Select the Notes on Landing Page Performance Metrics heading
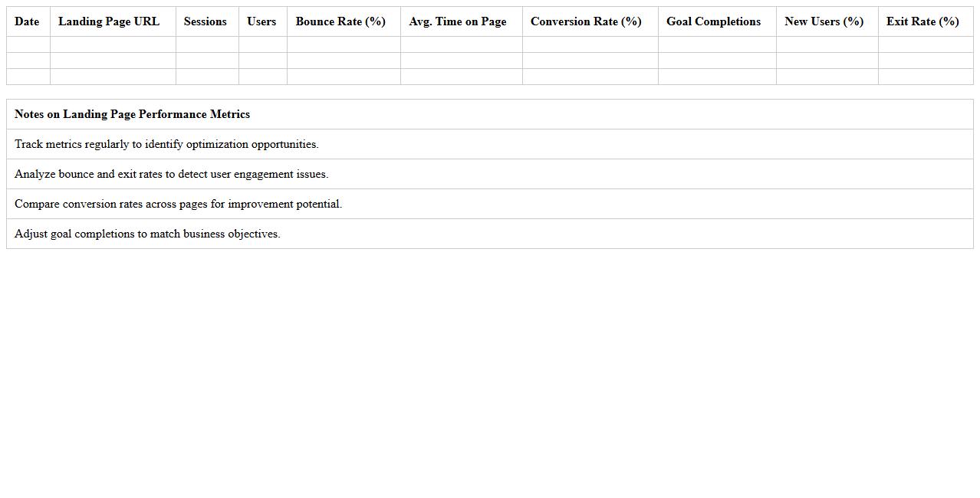 pos(132,114)
